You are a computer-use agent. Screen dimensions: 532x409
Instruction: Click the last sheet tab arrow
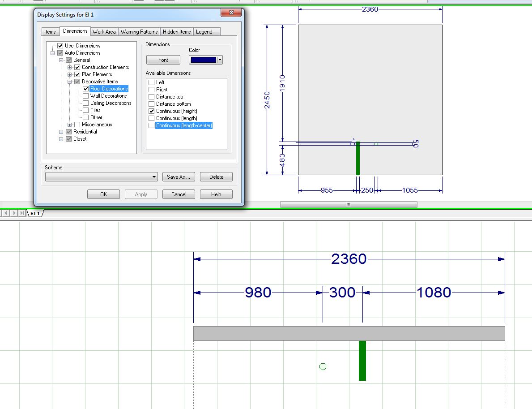pyautogui.click(x=23, y=213)
